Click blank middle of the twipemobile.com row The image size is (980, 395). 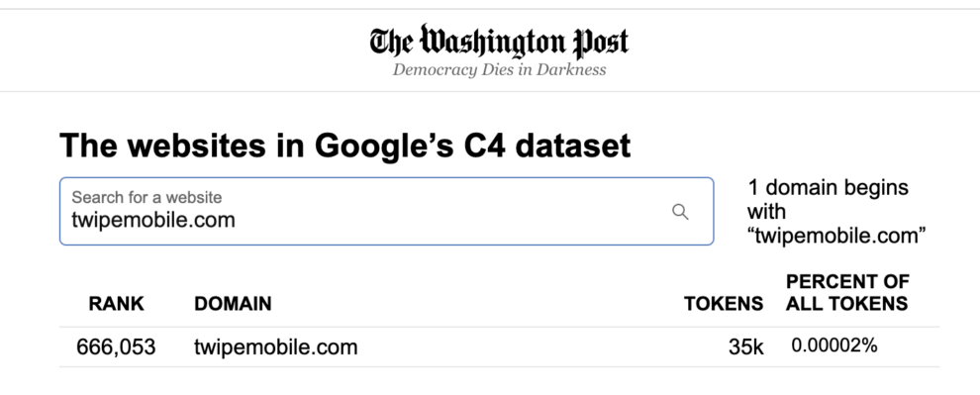(x=538, y=346)
